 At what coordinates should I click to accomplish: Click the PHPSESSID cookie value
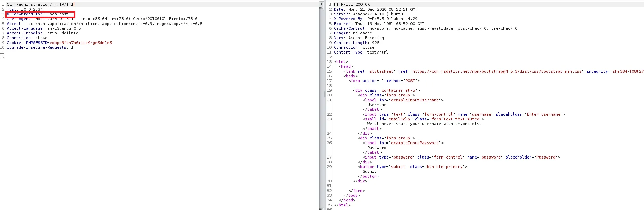[x=81, y=43]
